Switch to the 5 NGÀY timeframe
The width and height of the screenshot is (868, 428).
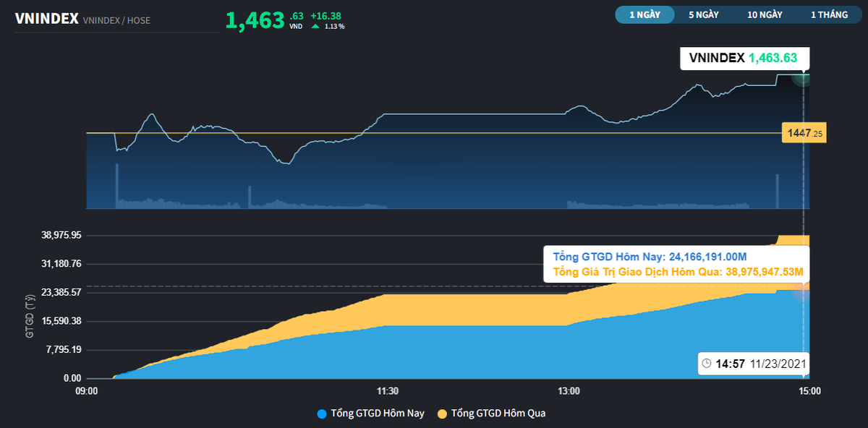[704, 14]
